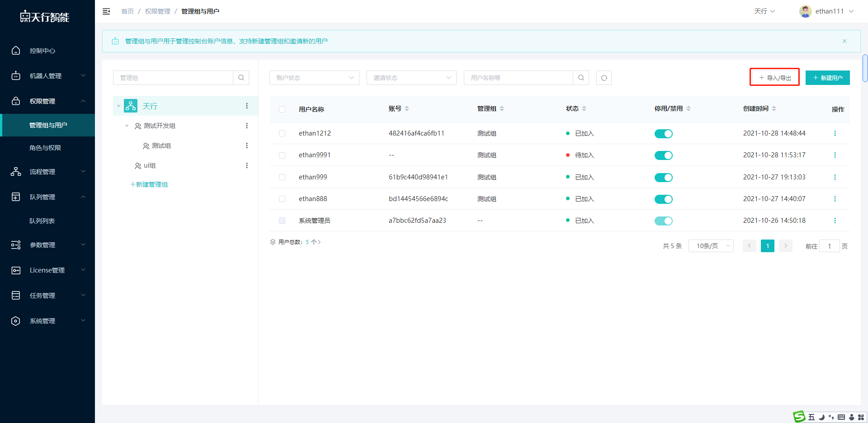Tick the checkbox for ethan1212
868x423 pixels.
(x=282, y=133)
